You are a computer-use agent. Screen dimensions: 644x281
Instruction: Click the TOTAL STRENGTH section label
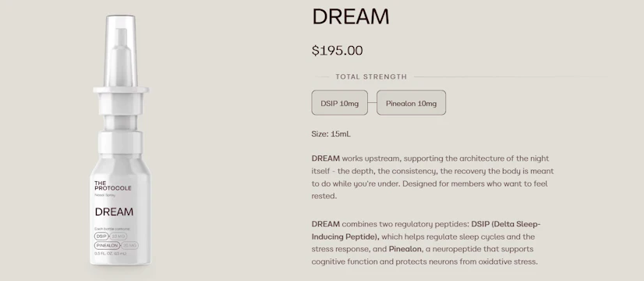[371, 76]
